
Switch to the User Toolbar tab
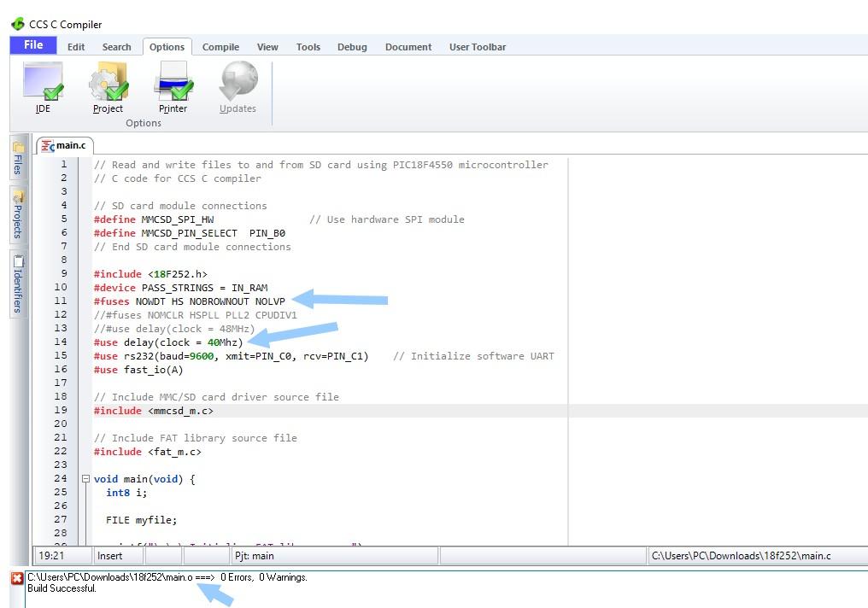(x=478, y=47)
